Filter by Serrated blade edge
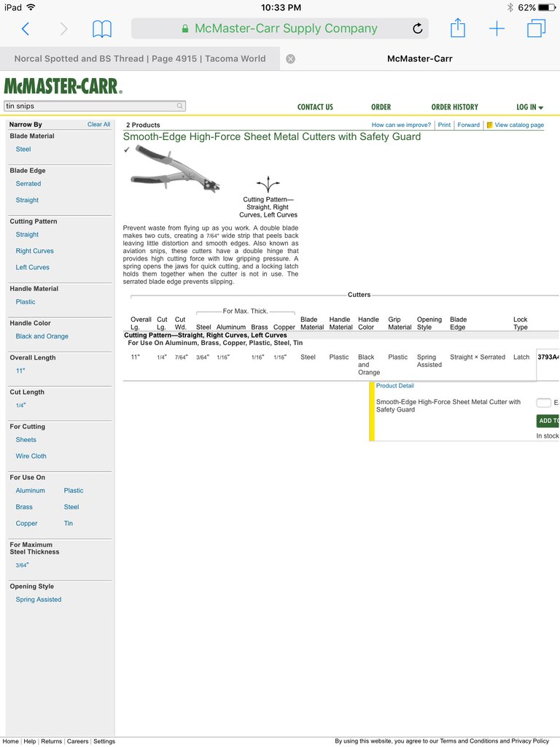 28,183
